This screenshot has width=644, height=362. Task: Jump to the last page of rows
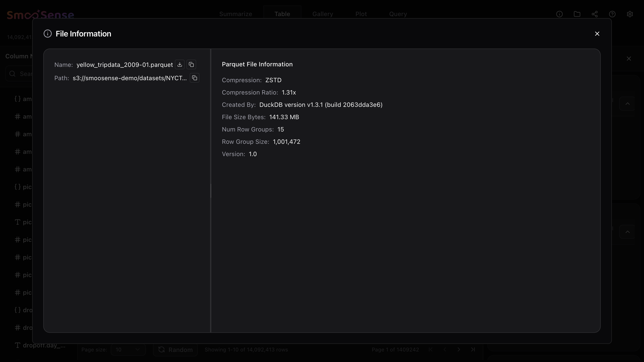472,349
